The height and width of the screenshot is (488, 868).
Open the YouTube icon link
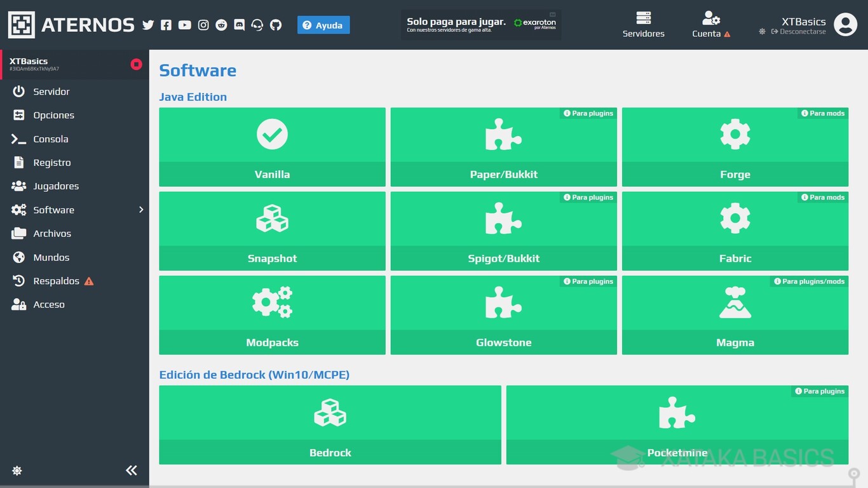184,25
